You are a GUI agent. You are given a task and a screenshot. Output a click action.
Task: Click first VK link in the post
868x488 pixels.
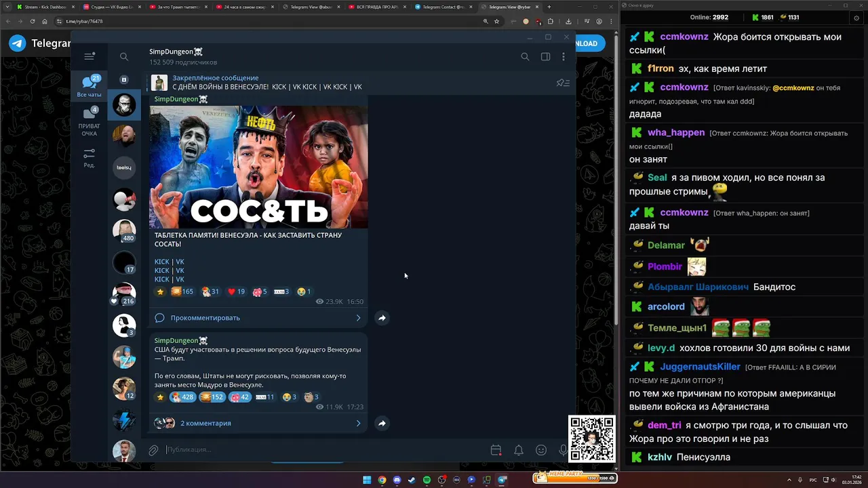coord(180,262)
